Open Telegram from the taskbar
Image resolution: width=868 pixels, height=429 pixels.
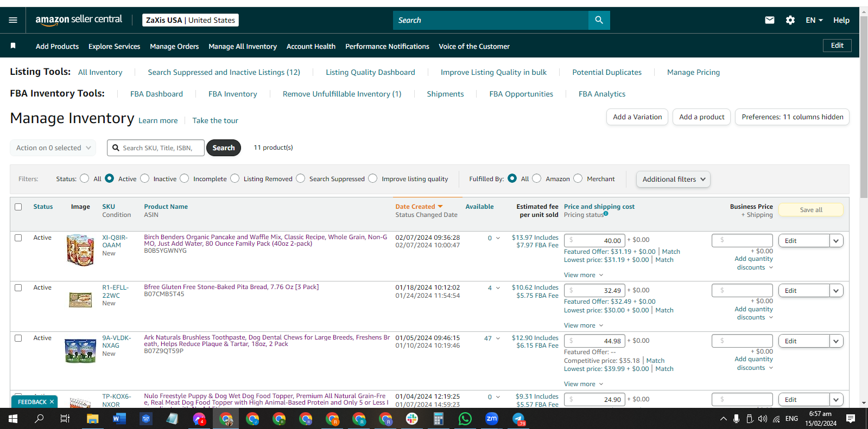(518, 419)
